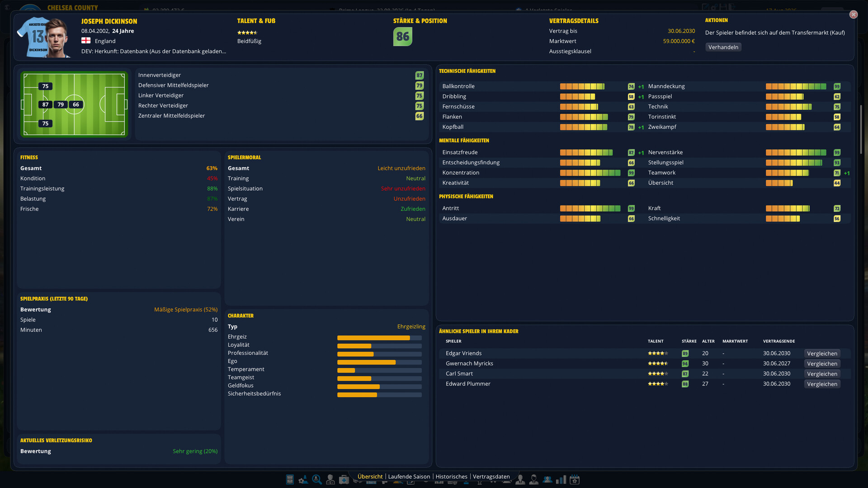The width and height of the screenshot is (868, 488).
Task: Click the 66 position marker on the pitch
Action: (x=76, y=104)
